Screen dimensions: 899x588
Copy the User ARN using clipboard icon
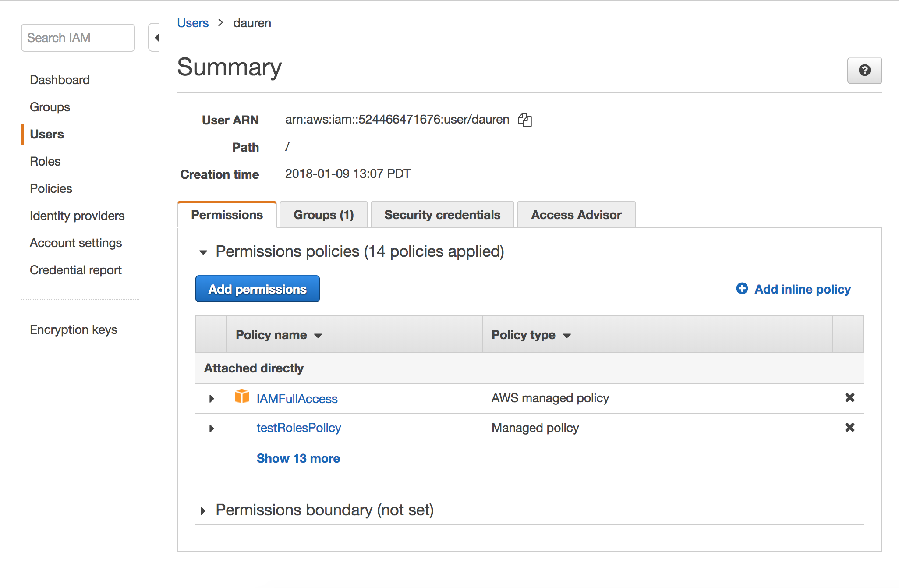524,120
